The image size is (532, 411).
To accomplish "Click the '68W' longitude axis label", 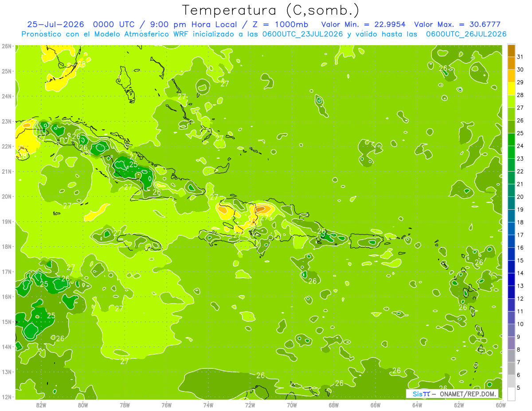I will click(x=333, y=405).
